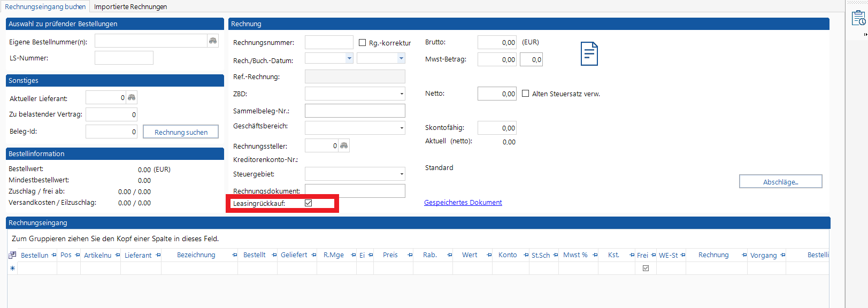
Task: Click the clipboard icon in top-right corner
Action: (x=858, y=18)
